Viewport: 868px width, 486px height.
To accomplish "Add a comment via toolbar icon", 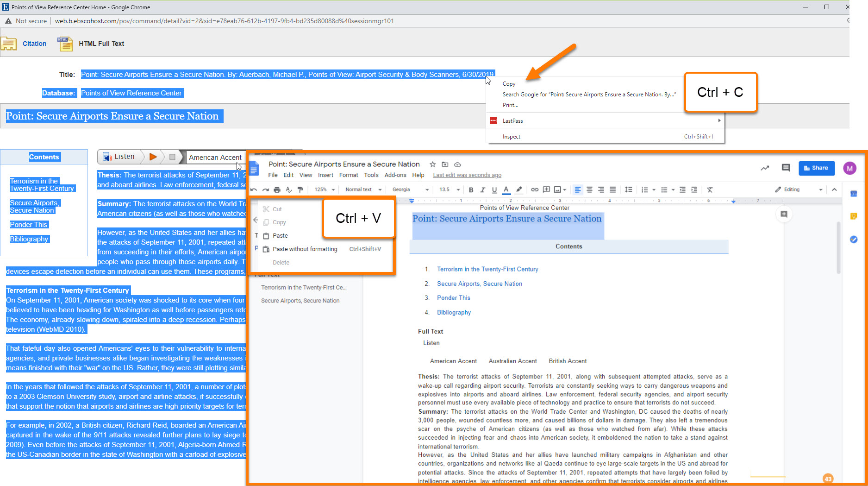I will click(546, 189).
